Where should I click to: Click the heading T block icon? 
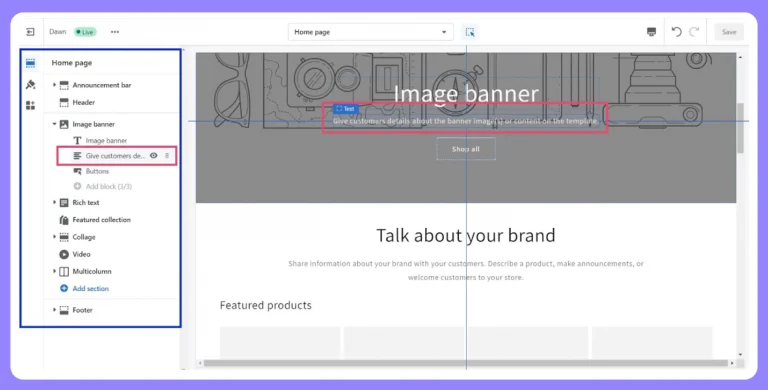77,141
